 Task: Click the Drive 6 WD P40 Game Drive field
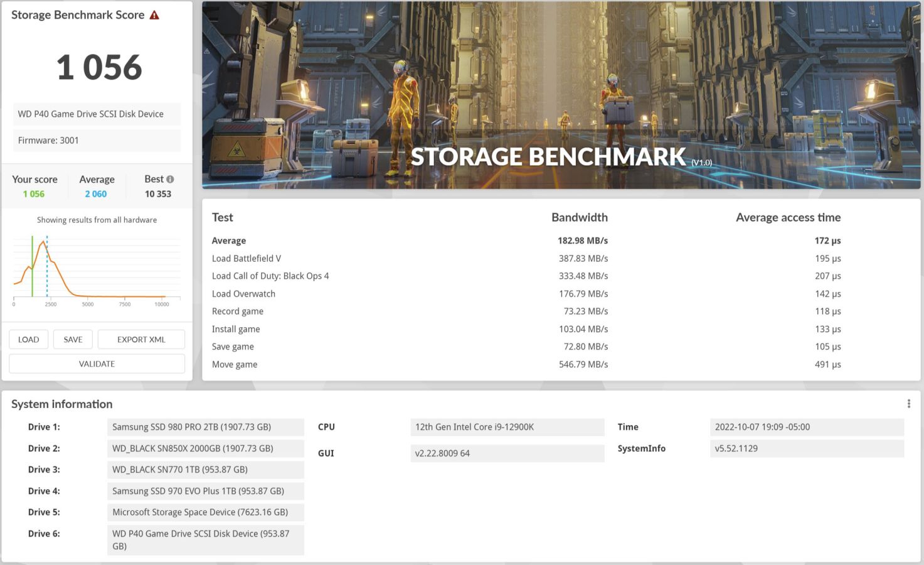(206, 540)
